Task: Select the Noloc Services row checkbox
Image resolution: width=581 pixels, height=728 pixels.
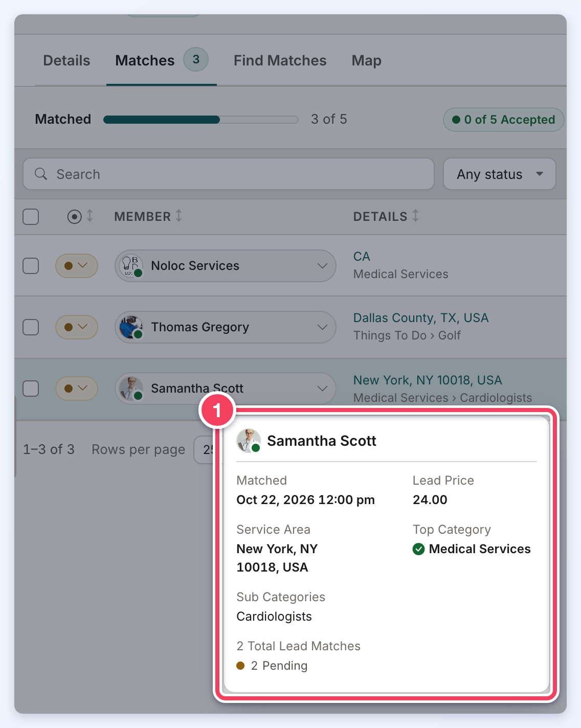Action: (31, 266)
